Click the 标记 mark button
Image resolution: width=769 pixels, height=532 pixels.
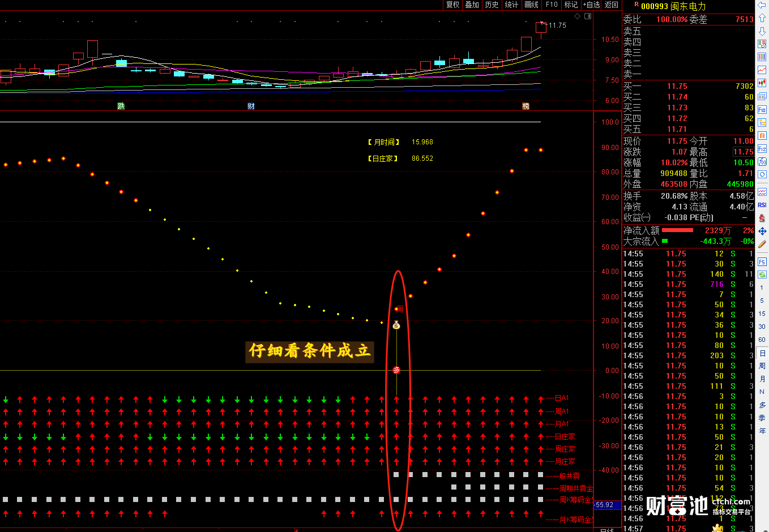coord(571,5)
